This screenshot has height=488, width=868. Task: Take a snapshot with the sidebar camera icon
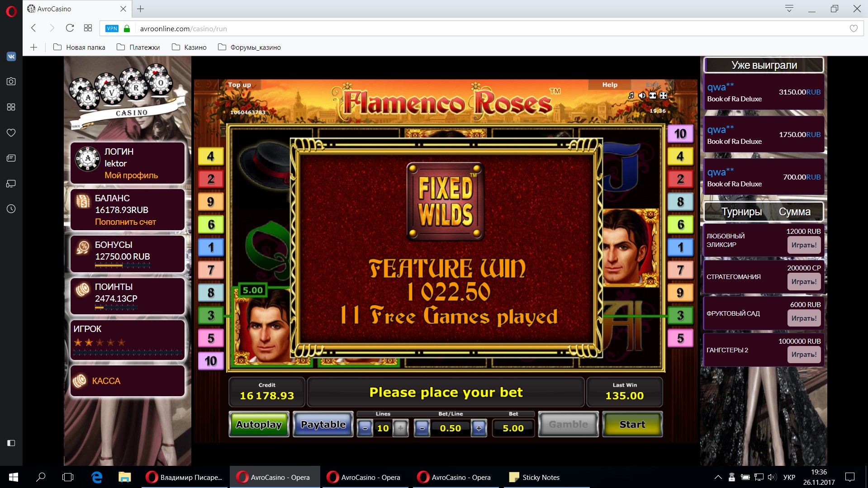[11, 81]
